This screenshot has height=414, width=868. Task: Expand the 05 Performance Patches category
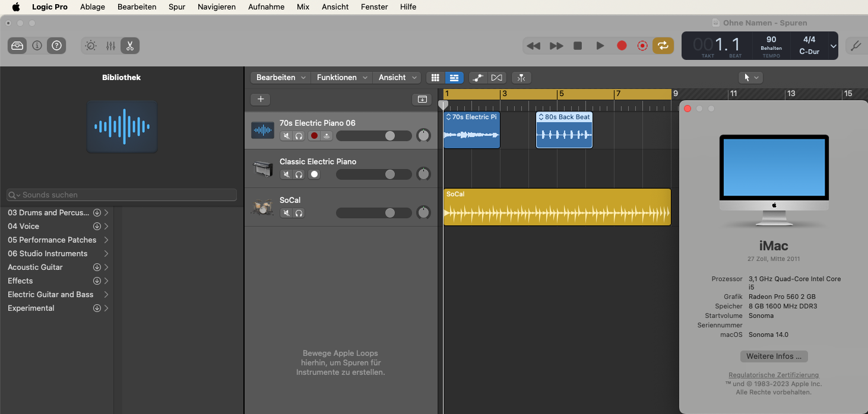106,240
